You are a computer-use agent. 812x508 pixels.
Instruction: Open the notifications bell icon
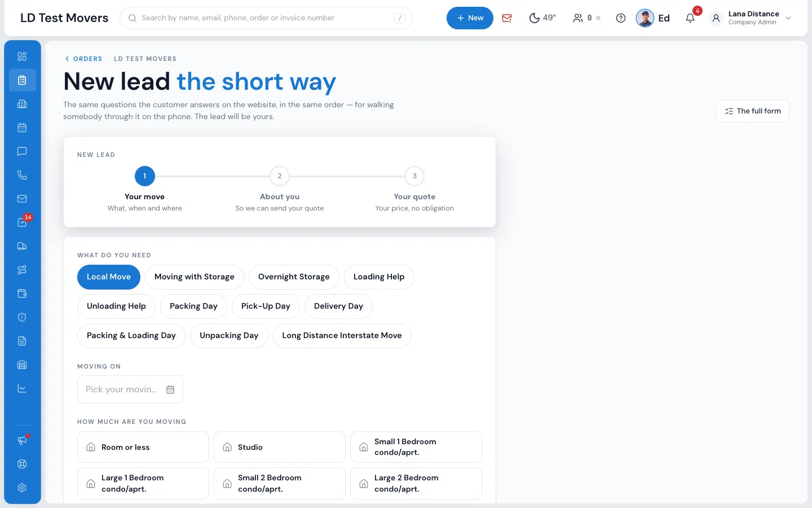click(690, 18)
